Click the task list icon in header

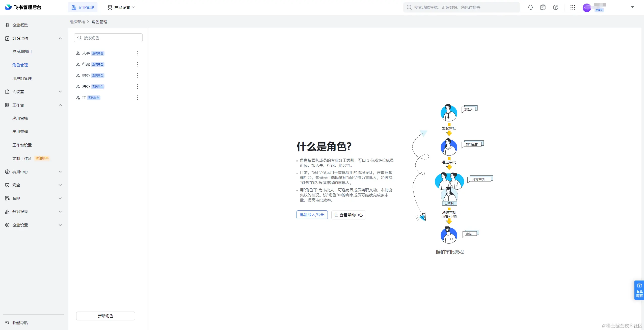[x=543, y=7]
